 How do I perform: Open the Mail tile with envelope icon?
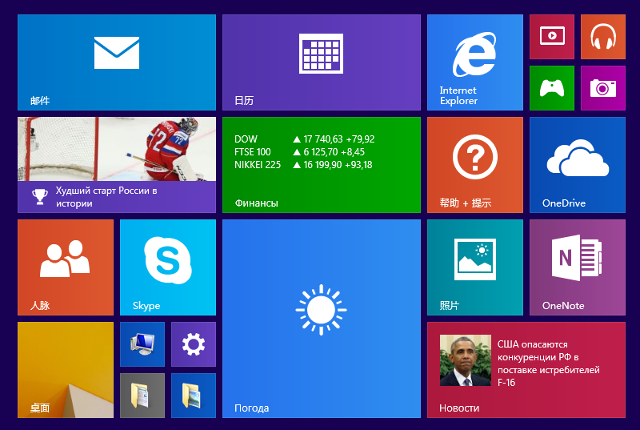pos(117,62)
